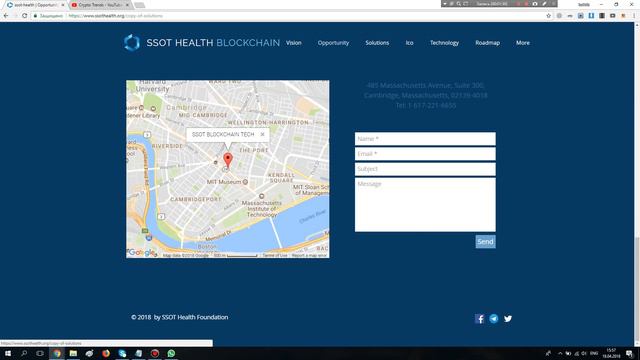Open the Vision menu item
Viewport: 640px width, 360px height.
(x=293, y=43)
